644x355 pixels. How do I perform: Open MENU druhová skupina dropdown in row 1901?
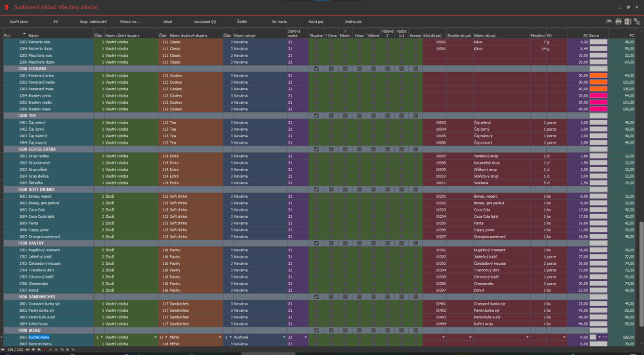220,337
